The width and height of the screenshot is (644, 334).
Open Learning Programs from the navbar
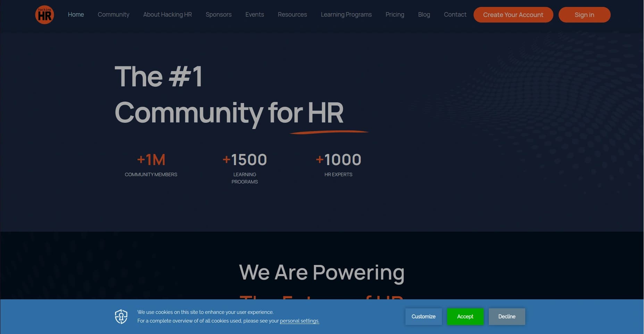pyautogui.click(x=346, y=15)
